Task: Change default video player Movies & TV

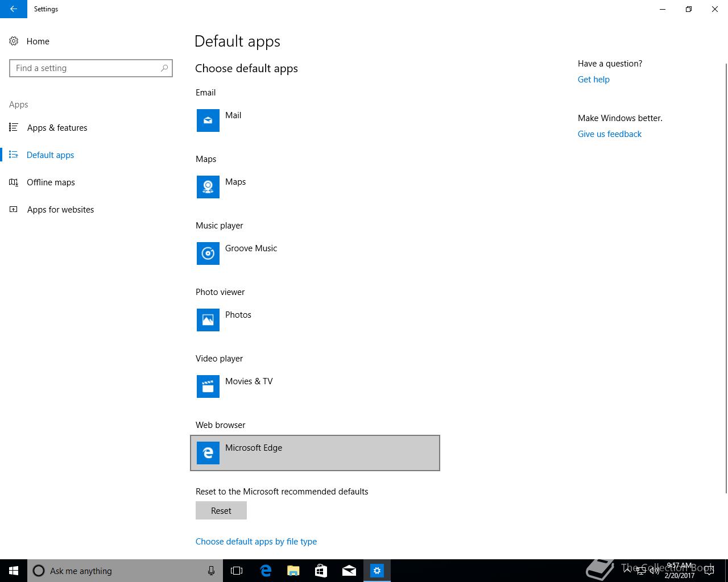Action: point(315,386)
